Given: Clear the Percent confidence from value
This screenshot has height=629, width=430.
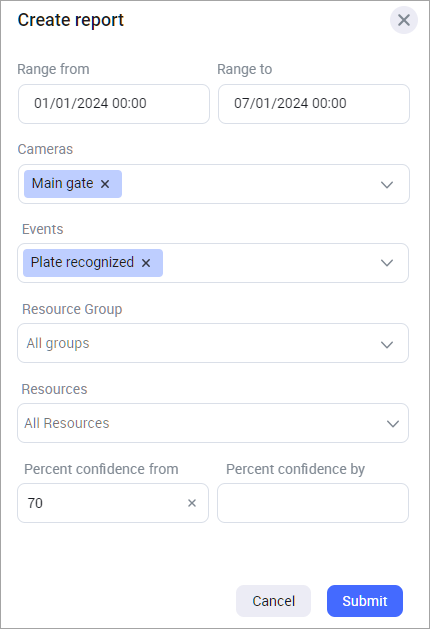Looking at the screenshot, I should point(192,503).
